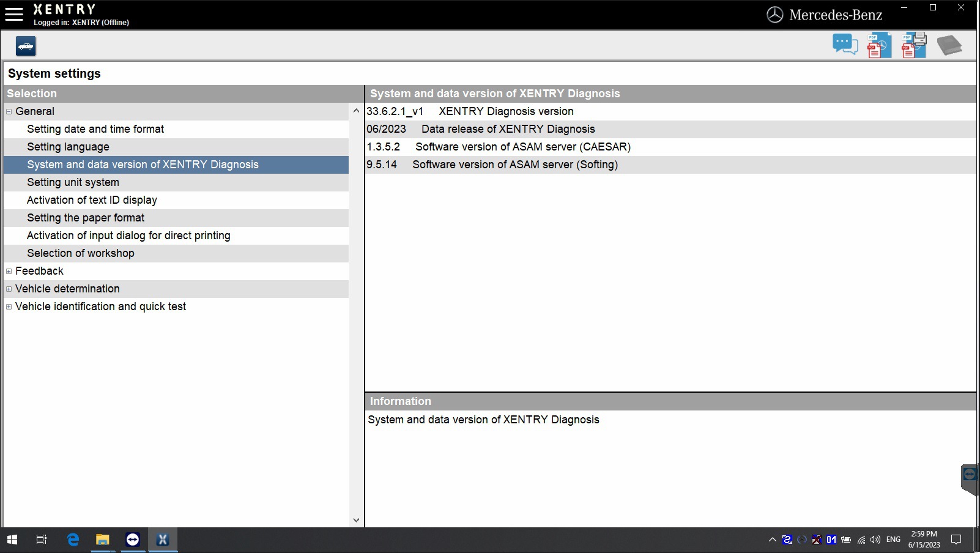Screen dimensions: 980x553
Task: Click the Information panel description text
Action: pyautogui.click(x=483, y=420)
